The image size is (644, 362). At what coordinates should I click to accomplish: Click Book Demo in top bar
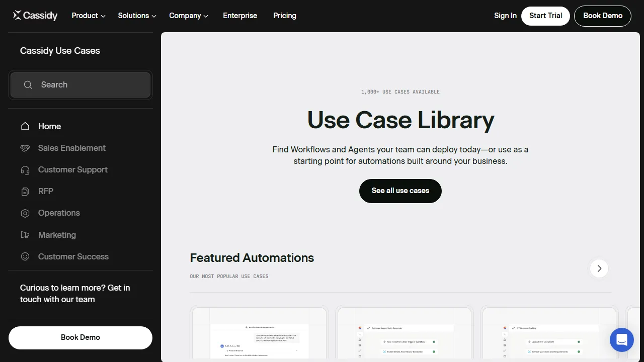(603, 16)
